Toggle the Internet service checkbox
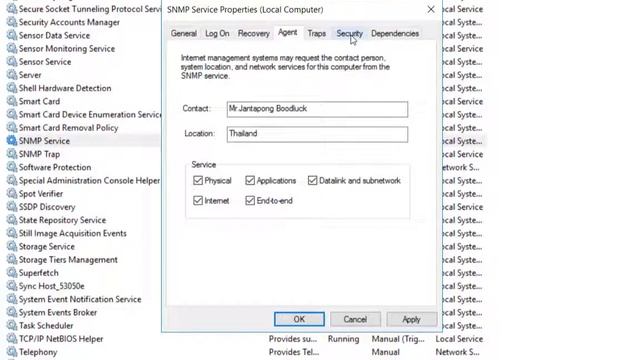The height and width of the screenshot is (360, 640). click(x=198, y=200)
